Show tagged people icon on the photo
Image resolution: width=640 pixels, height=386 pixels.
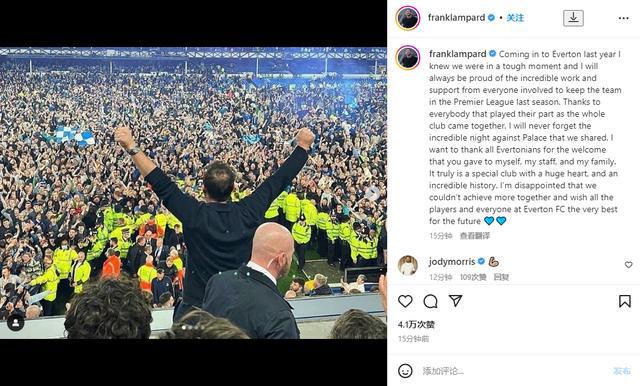click(16, 323)
